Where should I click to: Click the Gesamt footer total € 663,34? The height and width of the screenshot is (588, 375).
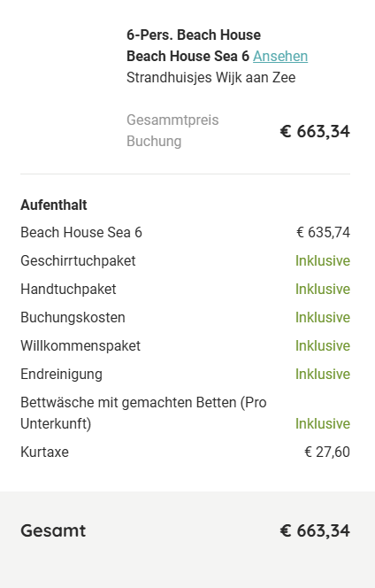(x=315, y=530)
